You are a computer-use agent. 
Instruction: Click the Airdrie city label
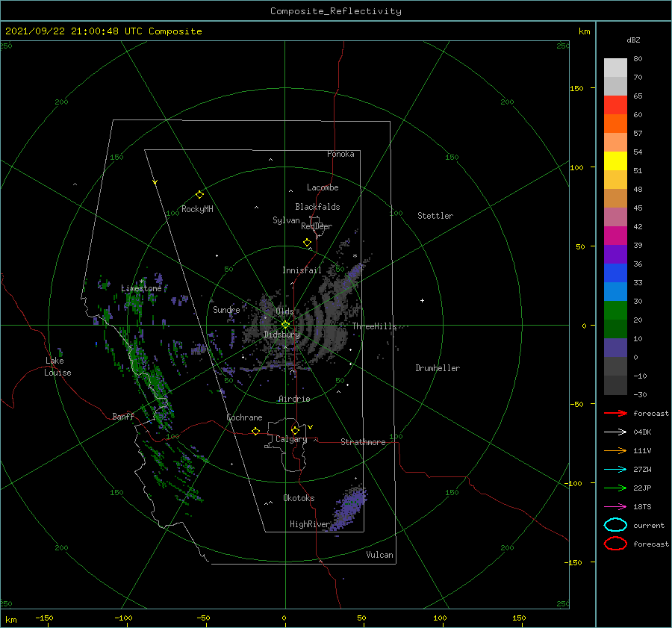(294, 399)
